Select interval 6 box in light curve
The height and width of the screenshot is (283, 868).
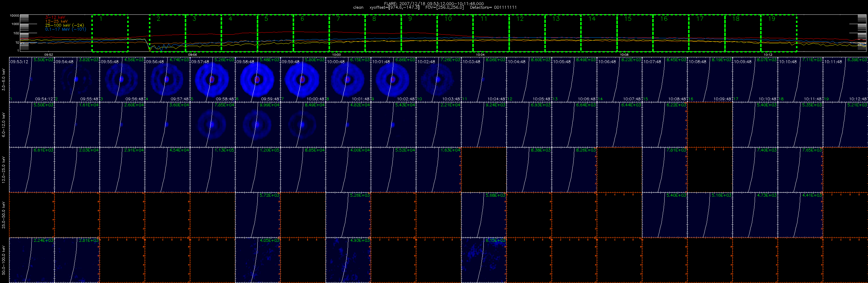(x=311, y=33)
